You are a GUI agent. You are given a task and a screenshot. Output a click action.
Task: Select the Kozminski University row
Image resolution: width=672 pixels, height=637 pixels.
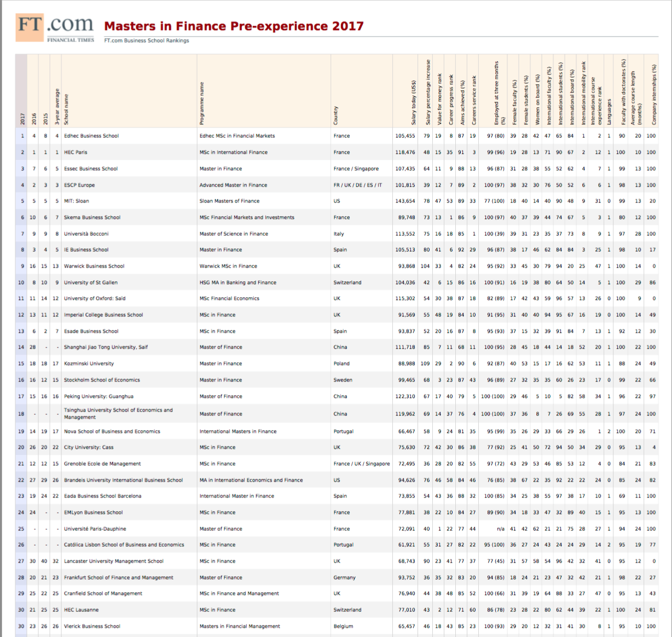point(89,363)
